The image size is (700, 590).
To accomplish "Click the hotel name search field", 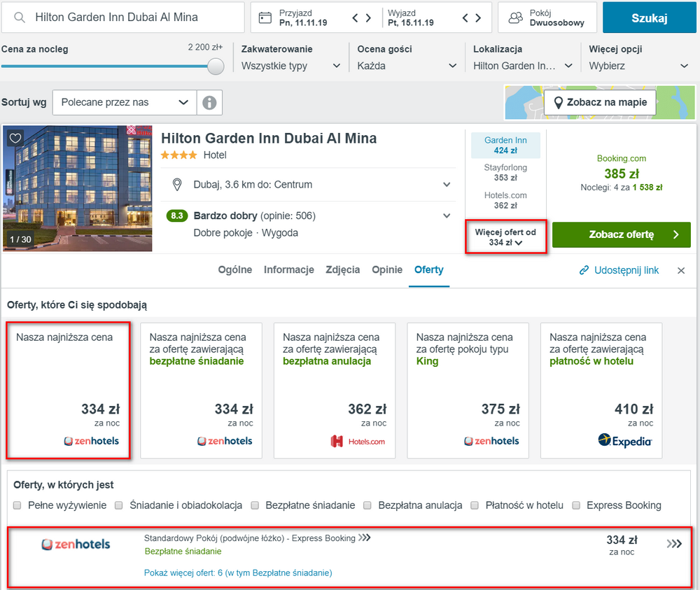I will 133,17.
